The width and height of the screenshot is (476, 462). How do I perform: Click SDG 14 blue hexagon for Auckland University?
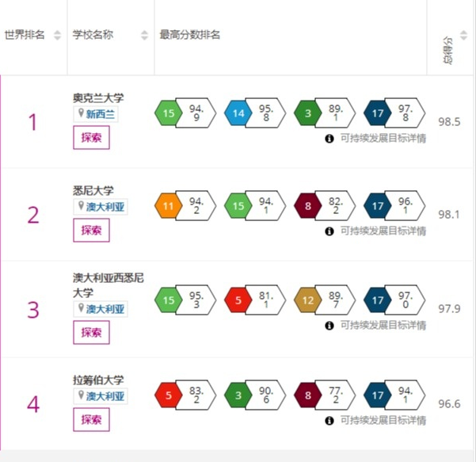pyautogui.click(x=238, y=113)
